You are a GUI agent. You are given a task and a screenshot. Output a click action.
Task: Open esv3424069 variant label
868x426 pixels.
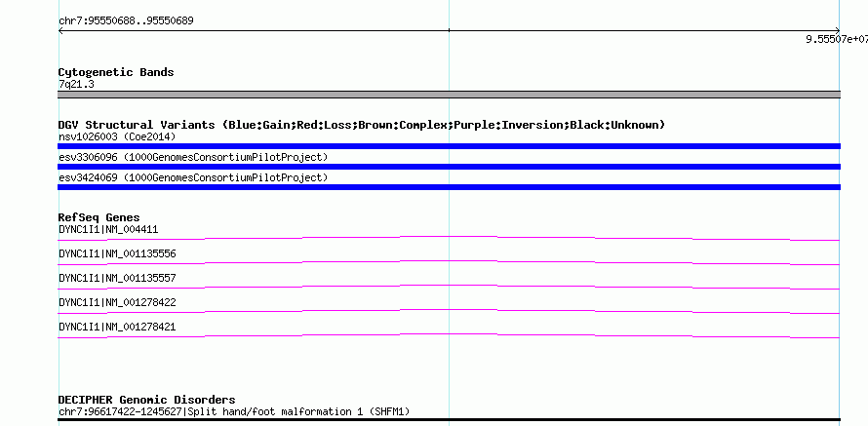click(193, 177)
